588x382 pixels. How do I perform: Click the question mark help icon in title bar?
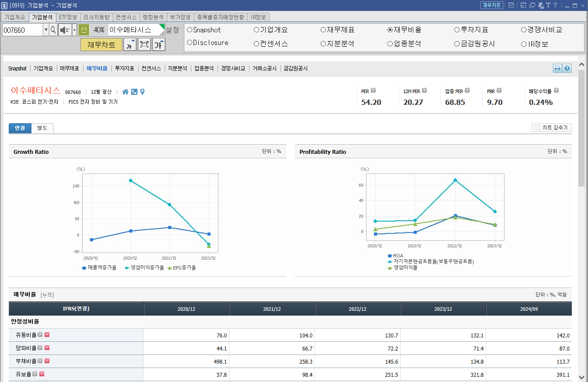coord(555,5)
